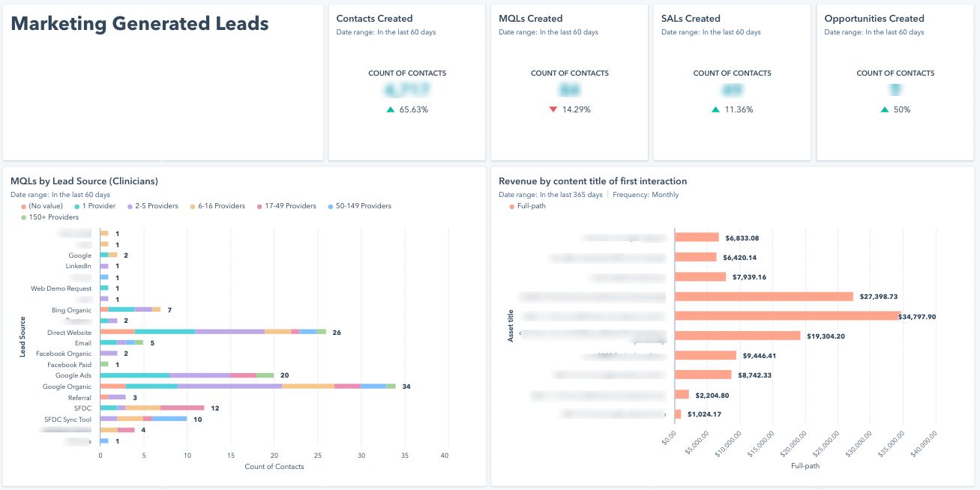Click the red down triangle in MQLs Created

553,109
